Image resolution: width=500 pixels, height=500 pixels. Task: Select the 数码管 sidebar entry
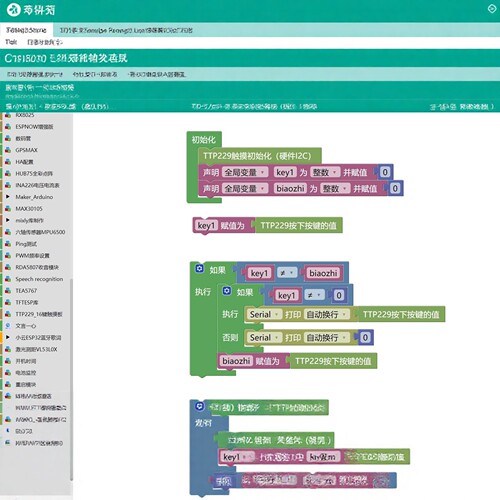[23, 138]
